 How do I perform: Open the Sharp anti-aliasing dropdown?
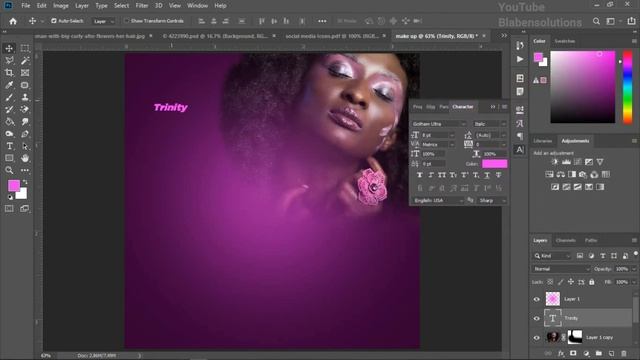coord(492,200)
